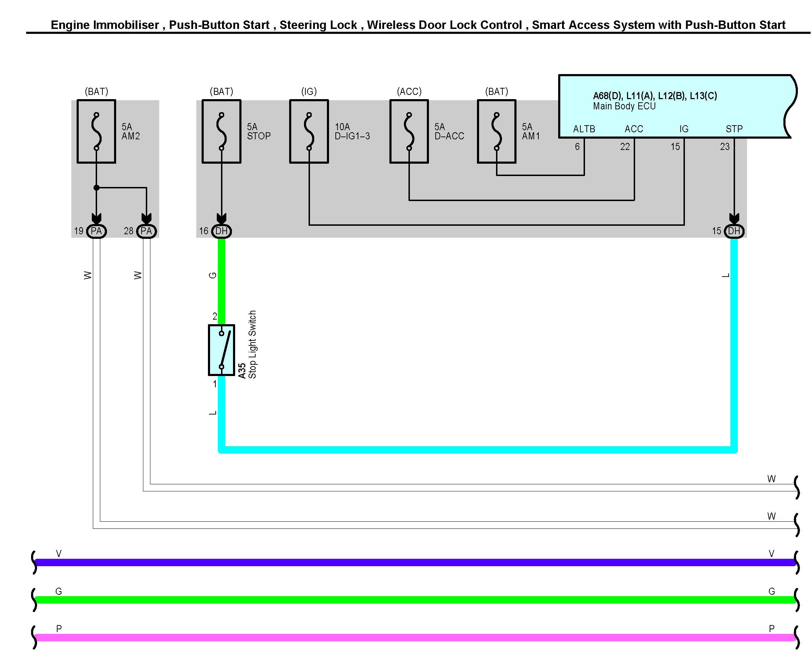Select the 5A AM1 fuse symbol
The width and height of the screenshot is (812, 672).
[x=496, y=131]
